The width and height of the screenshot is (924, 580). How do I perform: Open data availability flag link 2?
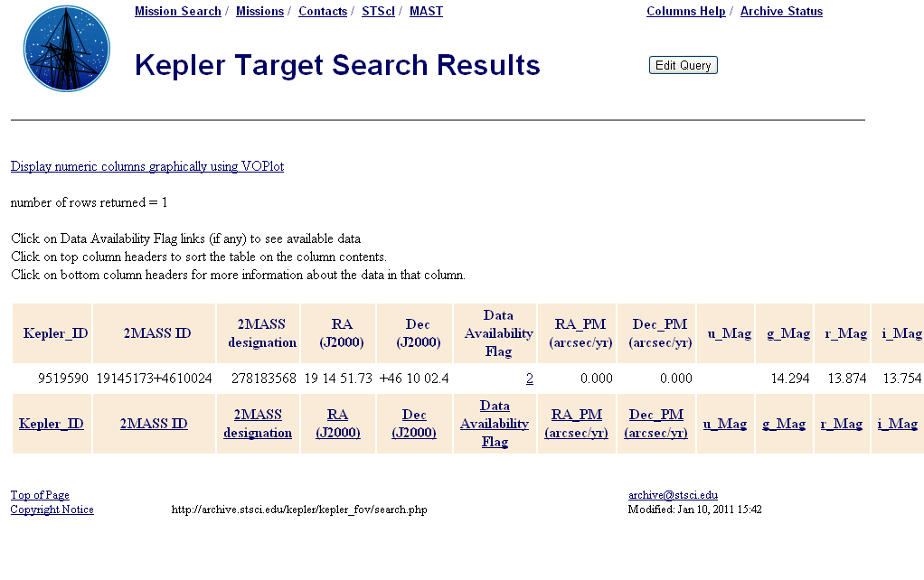point(529,379)
